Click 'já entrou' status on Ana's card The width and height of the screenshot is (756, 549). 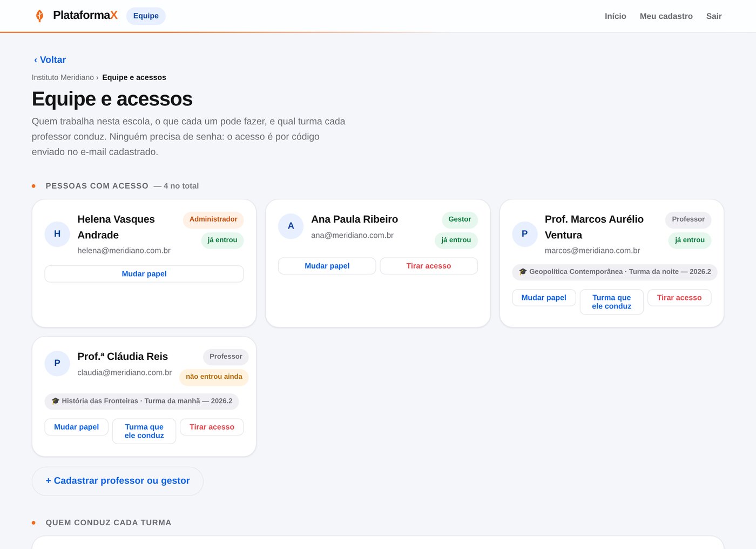click(456, 240)
